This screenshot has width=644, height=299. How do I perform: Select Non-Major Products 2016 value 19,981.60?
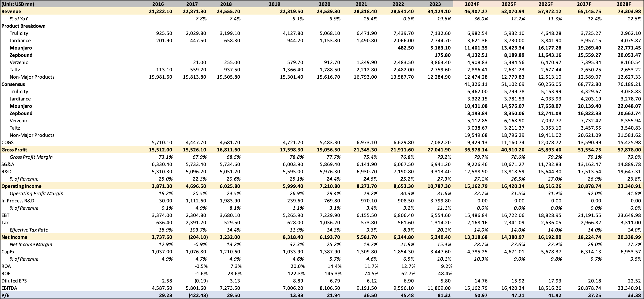point(160,76)
